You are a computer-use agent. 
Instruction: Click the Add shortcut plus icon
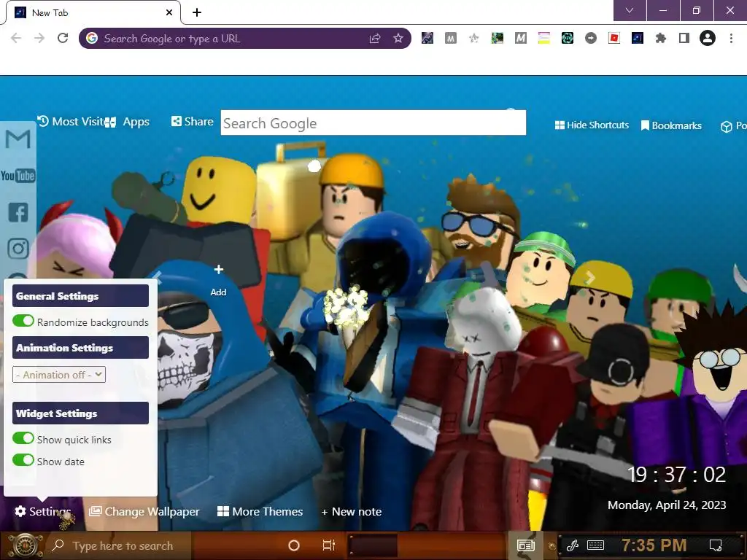(219, 270)
